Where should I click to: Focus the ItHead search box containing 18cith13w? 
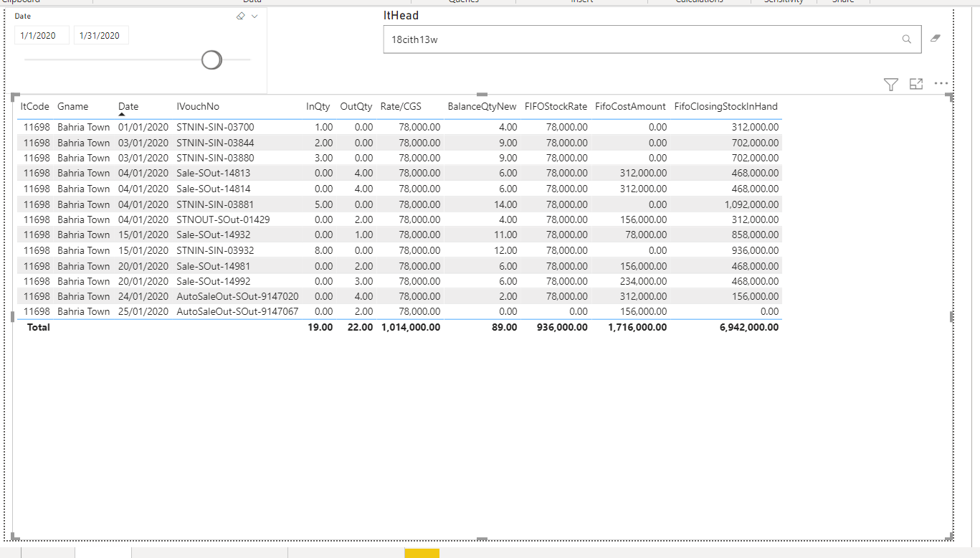coord(652,39)
